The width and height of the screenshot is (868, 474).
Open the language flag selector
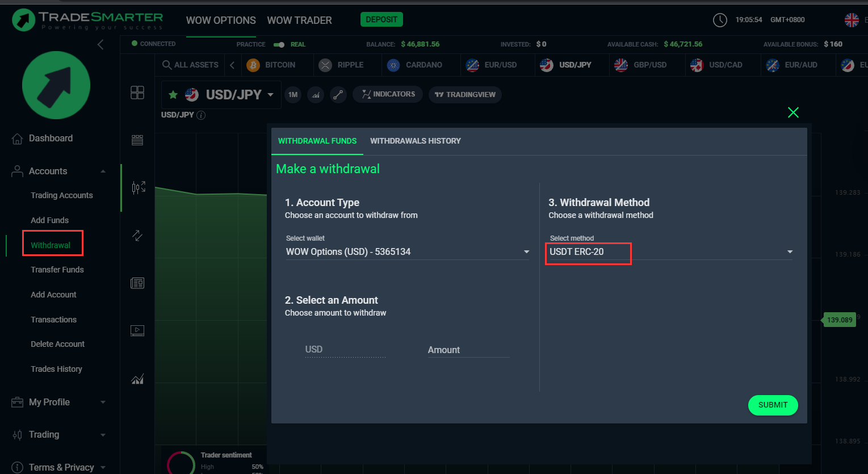pos(852,20)
